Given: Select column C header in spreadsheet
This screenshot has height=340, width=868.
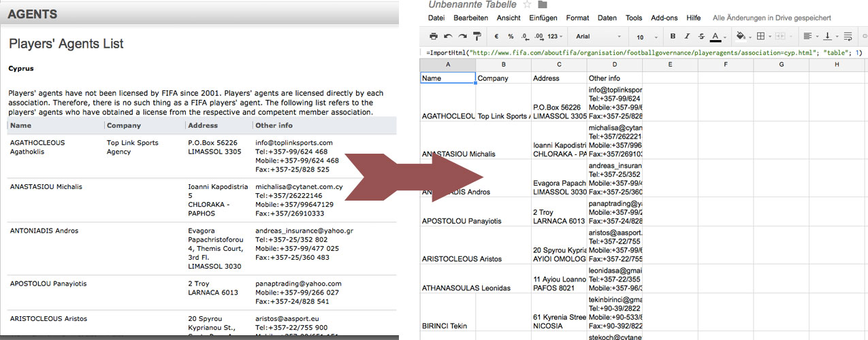Looking at the screenshot, I should pos(560,65).
